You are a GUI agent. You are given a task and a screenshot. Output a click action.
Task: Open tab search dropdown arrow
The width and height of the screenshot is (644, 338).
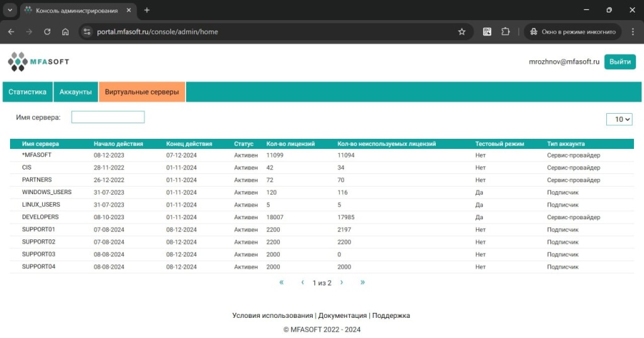click(10, 10)
